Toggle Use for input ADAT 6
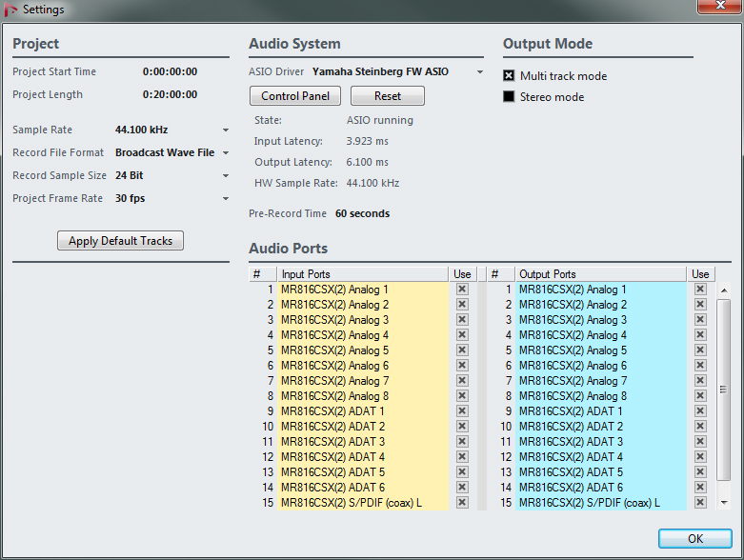Image resolution: width=744 pixels, height=560 pixels. point(462,488)
